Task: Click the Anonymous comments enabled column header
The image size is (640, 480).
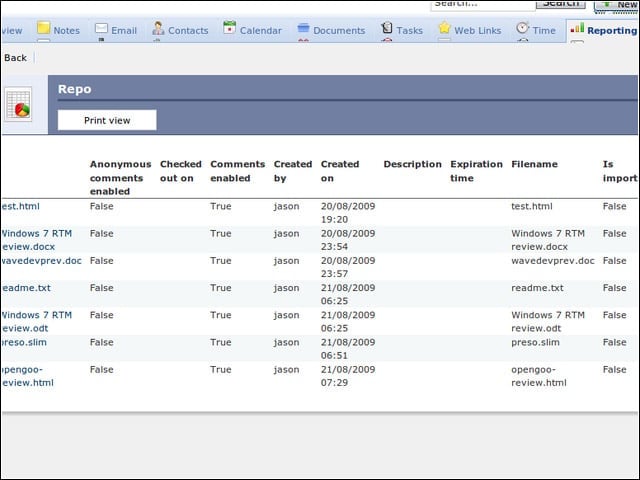Action: (120, 178)
